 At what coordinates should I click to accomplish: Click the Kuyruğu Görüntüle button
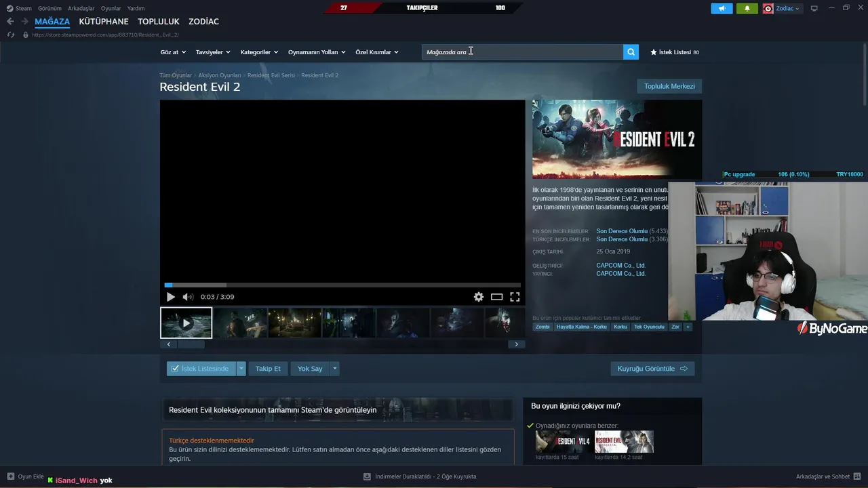point(652,369)
